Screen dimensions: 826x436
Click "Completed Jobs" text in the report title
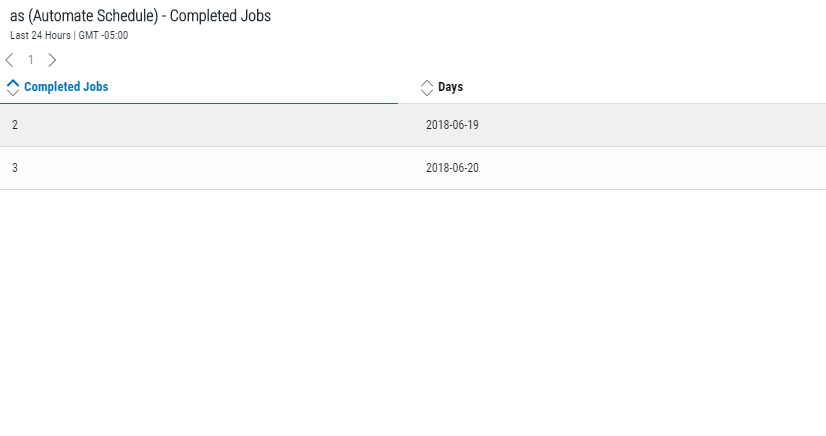tap(220, 16)
